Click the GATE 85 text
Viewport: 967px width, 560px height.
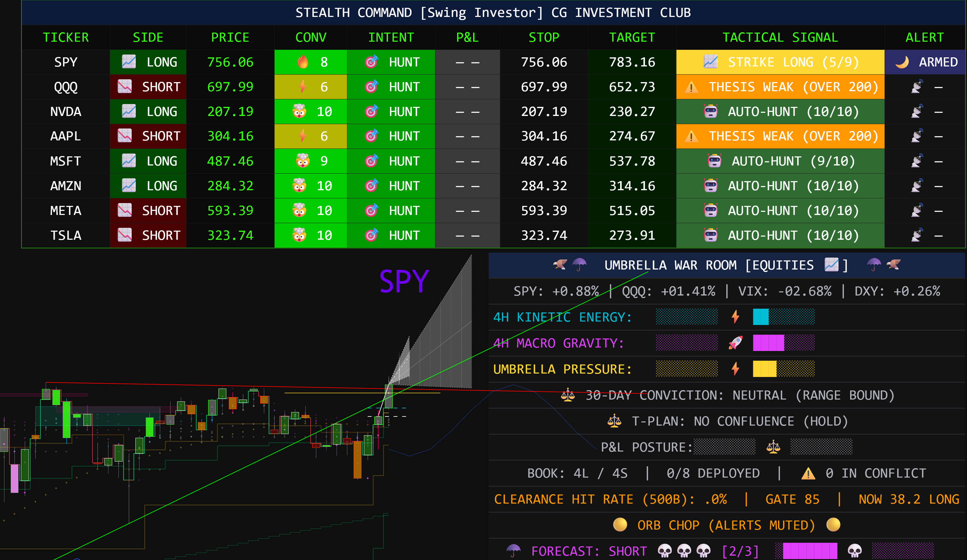792,499
